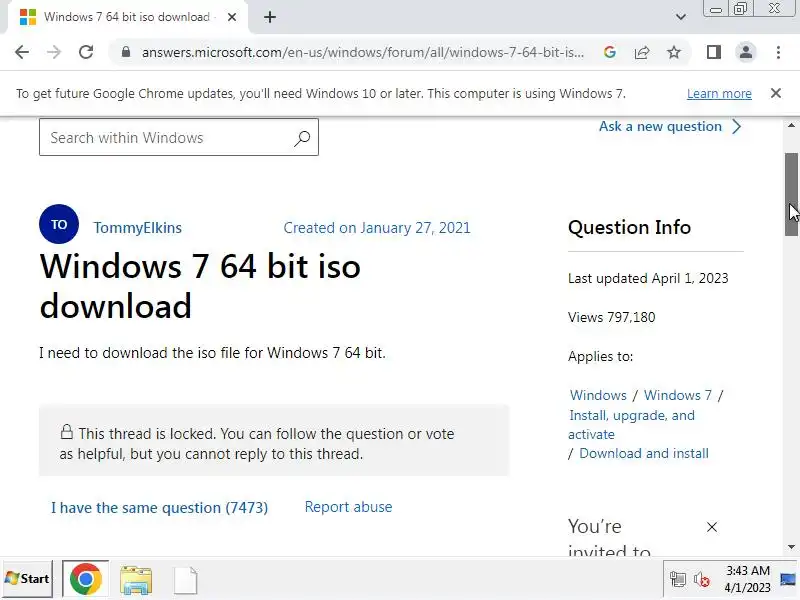Click the network tray icon

point(678,580)
